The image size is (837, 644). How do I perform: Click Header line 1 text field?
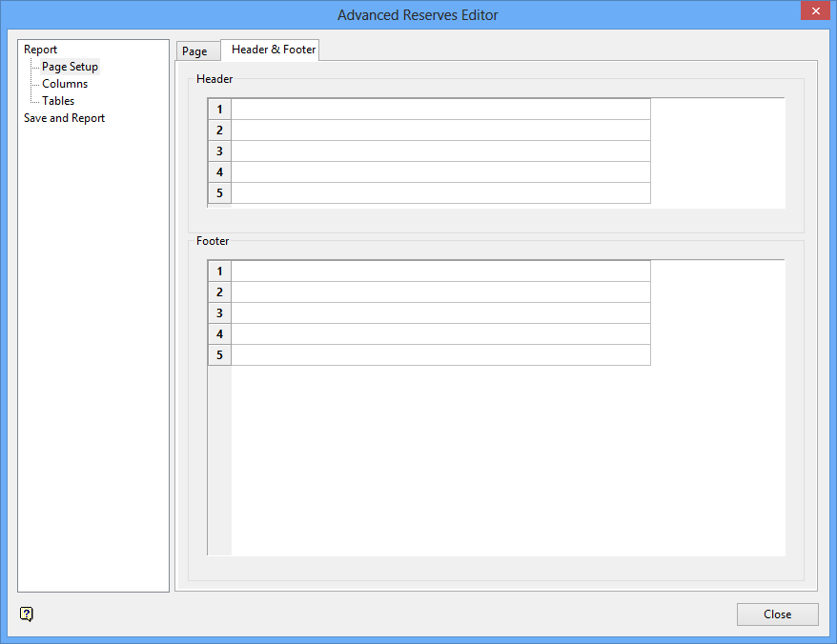point(441,110)
